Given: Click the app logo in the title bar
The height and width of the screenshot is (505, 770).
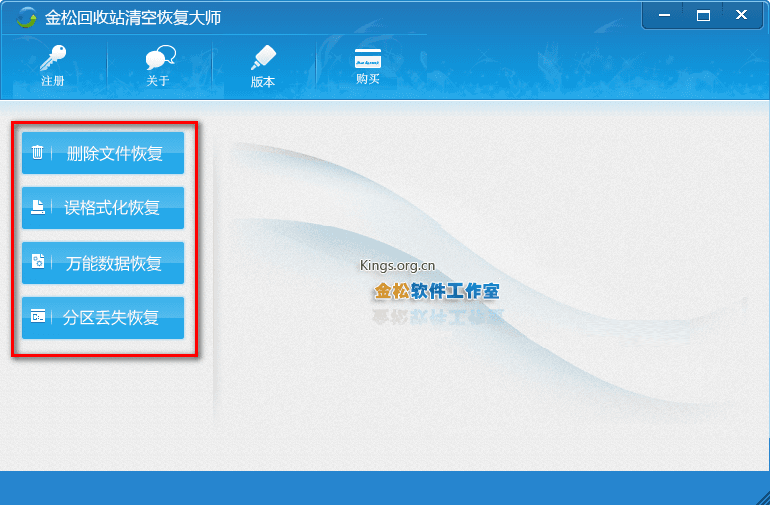Looking at the screenshot, I should pos(26,18).
